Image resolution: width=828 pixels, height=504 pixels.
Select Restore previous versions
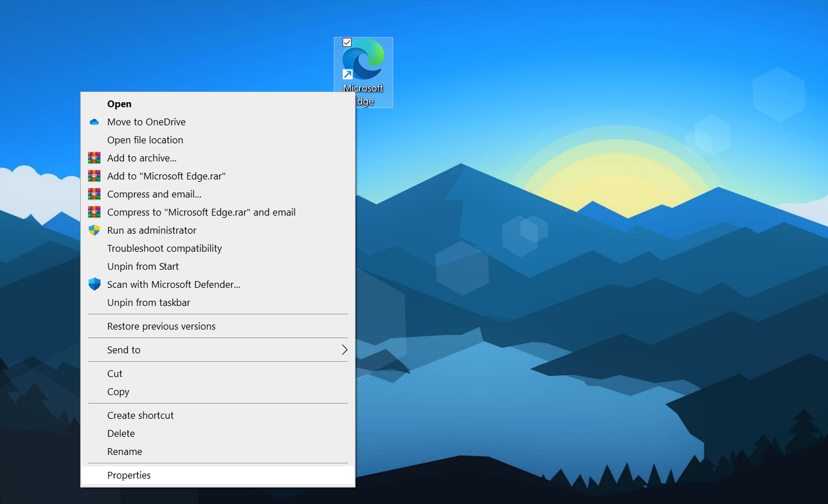161,326
